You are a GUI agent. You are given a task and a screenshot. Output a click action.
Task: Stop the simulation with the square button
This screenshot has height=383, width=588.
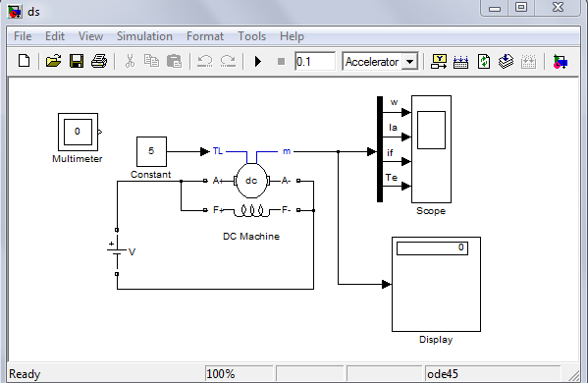coord(281,61)
